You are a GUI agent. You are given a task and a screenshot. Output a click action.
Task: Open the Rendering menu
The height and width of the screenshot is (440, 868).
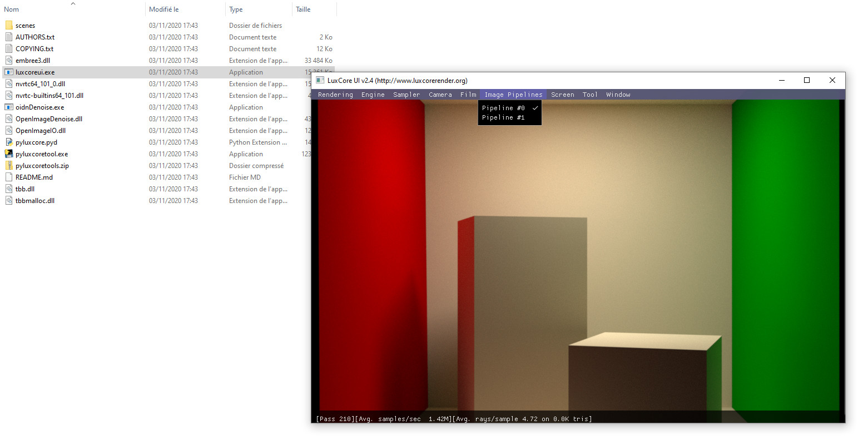[335, 95]
